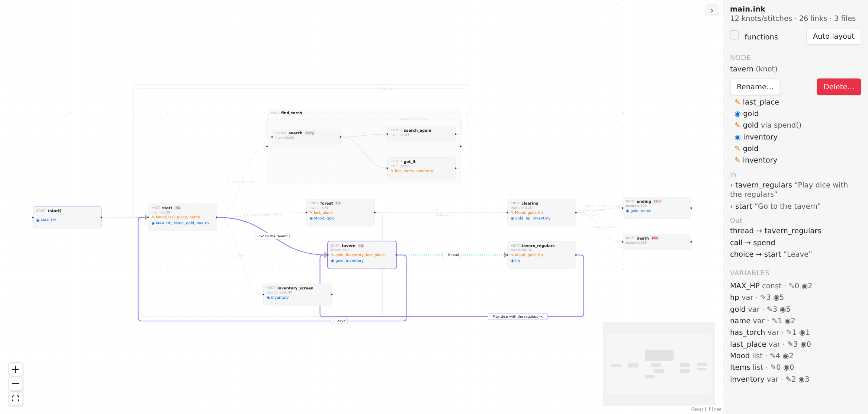868x414 pixels.
Task: Open the minimap overview panel
Action: coord(659,364)
